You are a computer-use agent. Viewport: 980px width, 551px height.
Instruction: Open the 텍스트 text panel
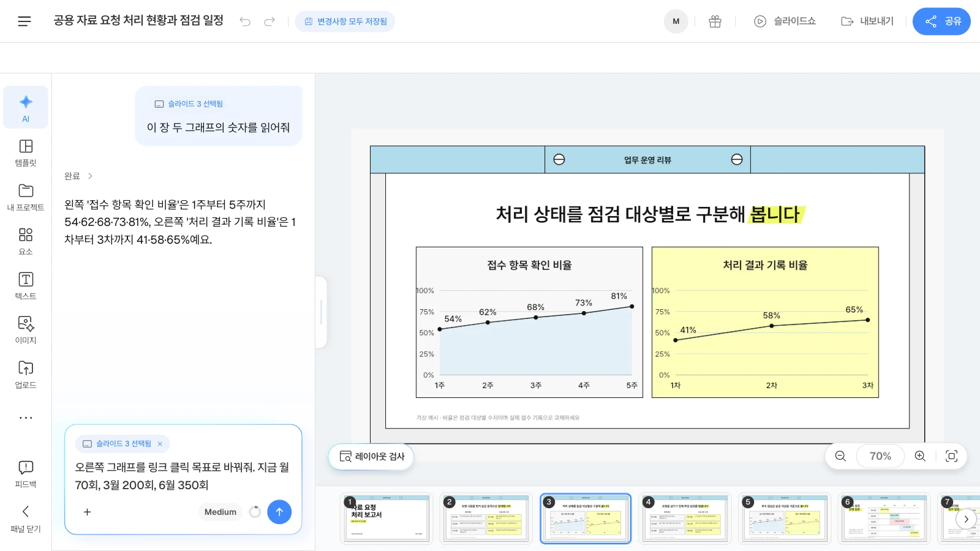pos(26,286)
